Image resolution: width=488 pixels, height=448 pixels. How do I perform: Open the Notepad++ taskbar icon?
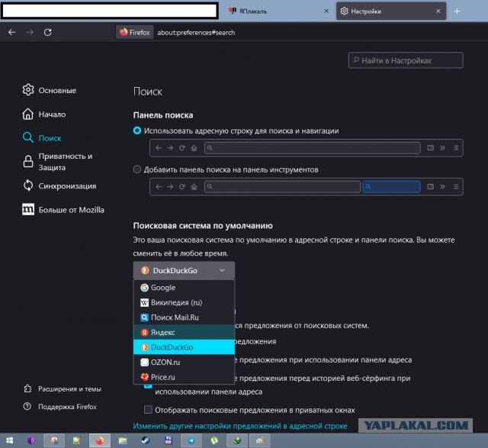tap(76, 440)
